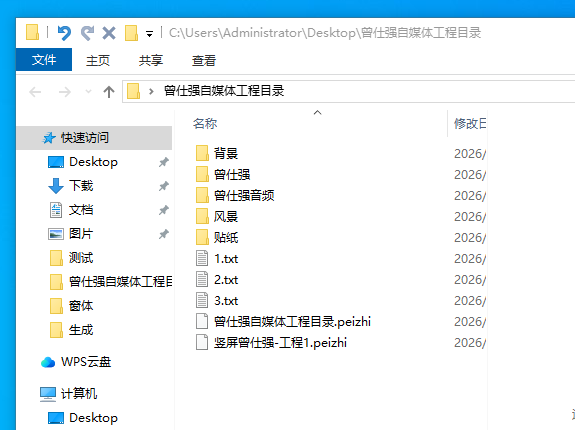Select 竖屏曾仕强-工程1.peizhi file
575x430 pixels.
pyautogui.click(x=280, y=343)
